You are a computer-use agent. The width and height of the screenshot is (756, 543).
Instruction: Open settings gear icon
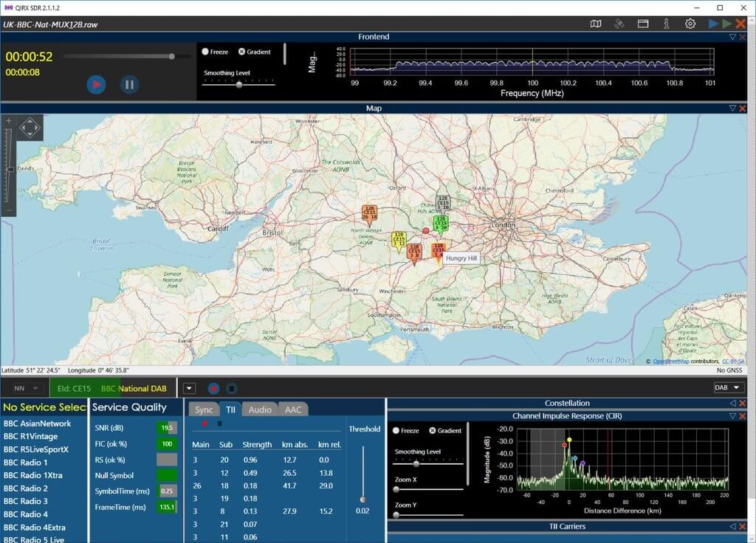click(x=690, y=24)
